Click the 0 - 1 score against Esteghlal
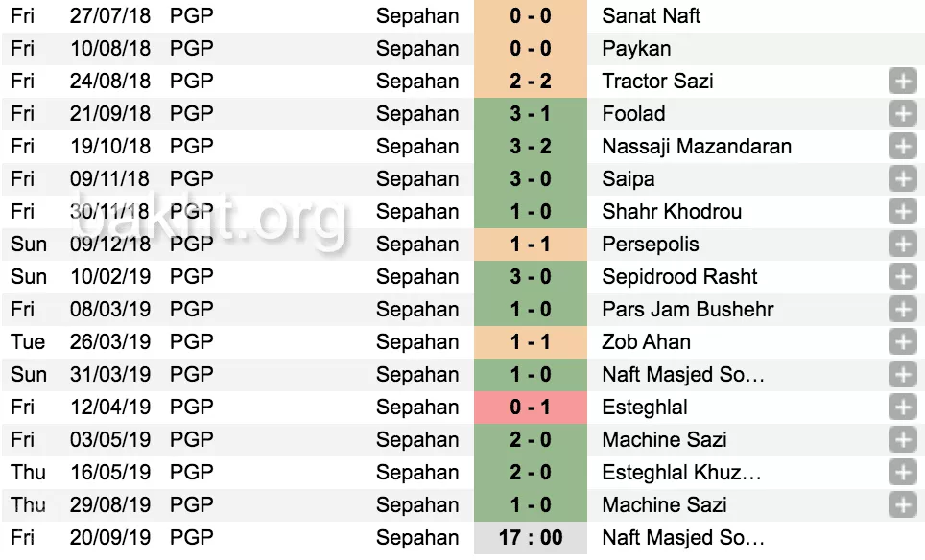This screenshot has height=560, width=925. click(530, 408)
